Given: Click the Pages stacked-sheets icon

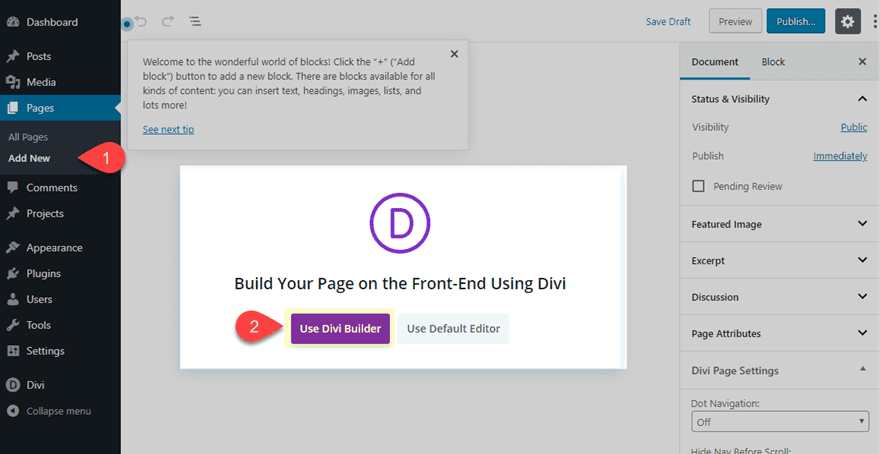Looking at the screenshot, I should coord(13,108).
